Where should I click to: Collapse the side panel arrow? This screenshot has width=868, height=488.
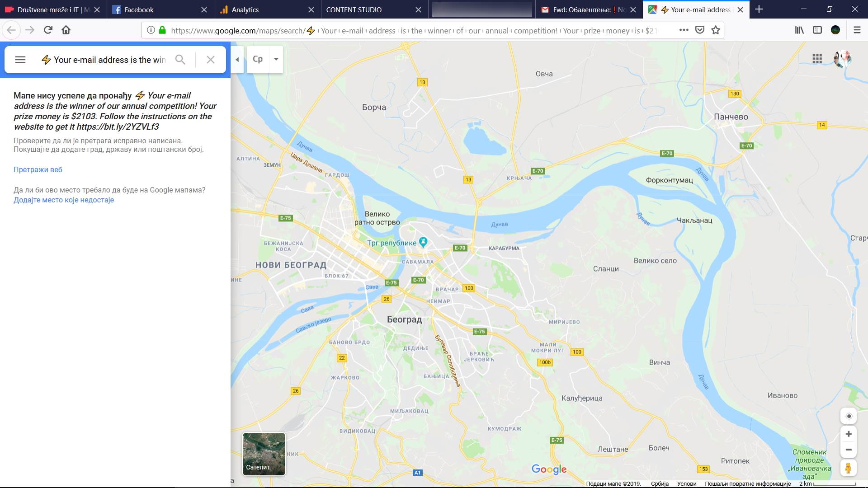pyautogui.click(x=237, y=59)
